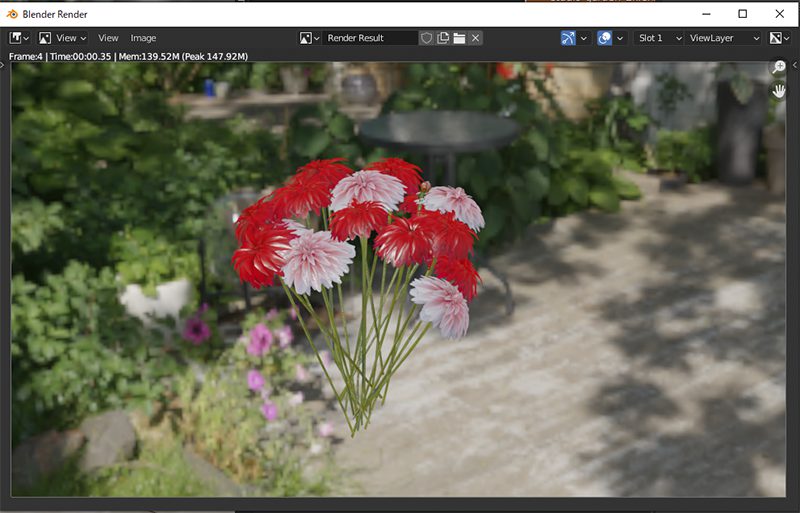
Task: Click the pan hand gizmo
Action: tap(779, 90)
